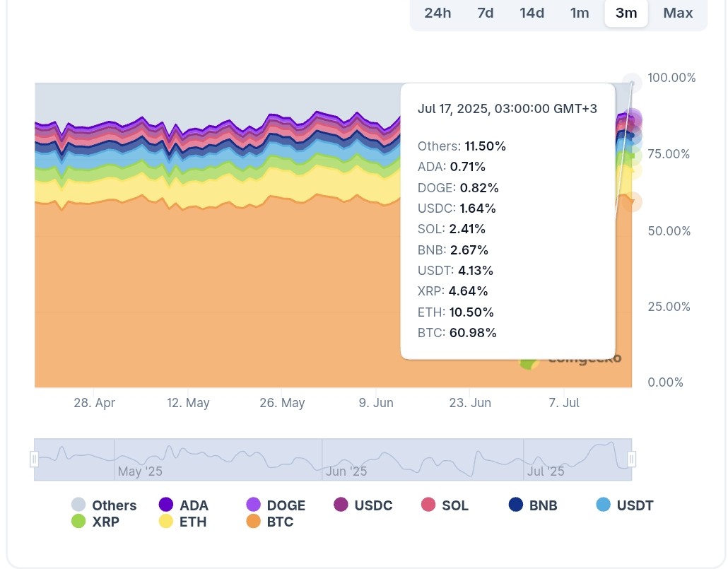Screen dimensions: 728x569
Task: Switch to the 7d time range
Action: coord(485,13)
